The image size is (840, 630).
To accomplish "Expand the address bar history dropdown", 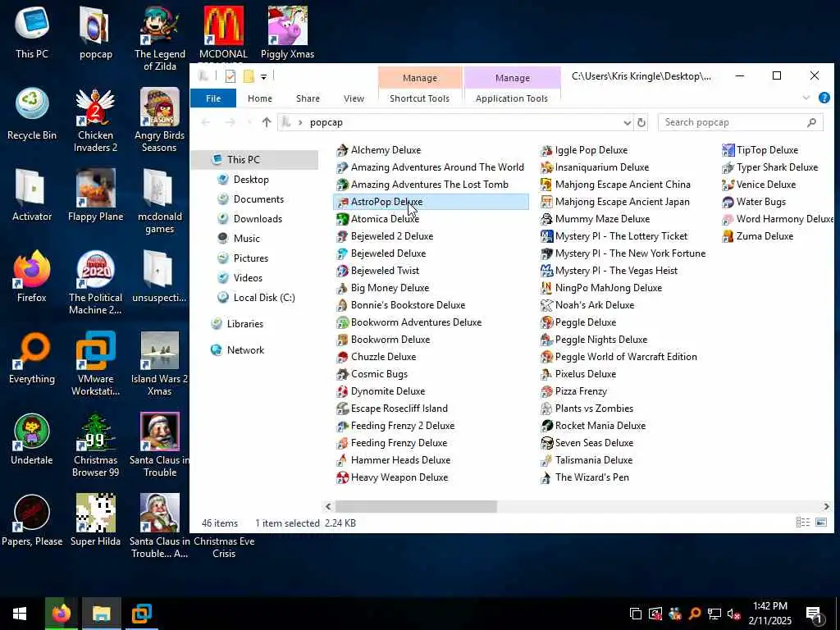I will (627, 123).
